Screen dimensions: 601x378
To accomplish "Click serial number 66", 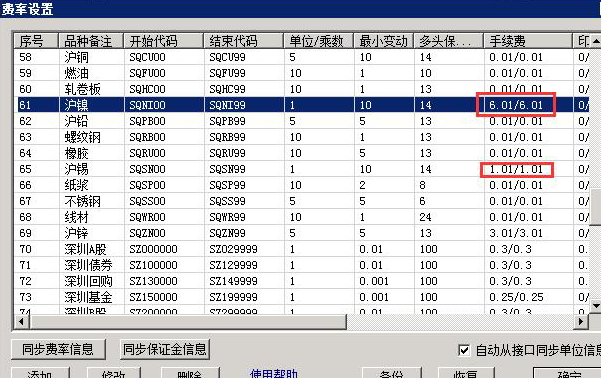I will click(25, 185).
